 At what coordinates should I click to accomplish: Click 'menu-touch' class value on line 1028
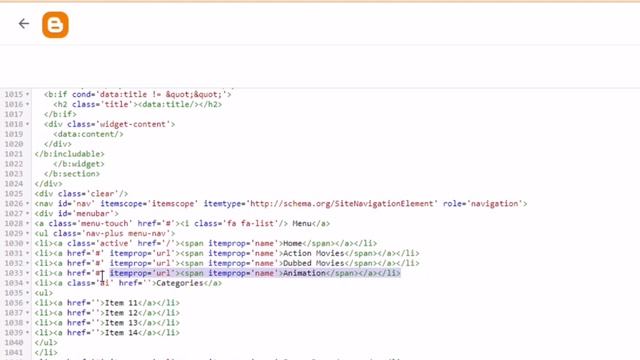point(104,224)
